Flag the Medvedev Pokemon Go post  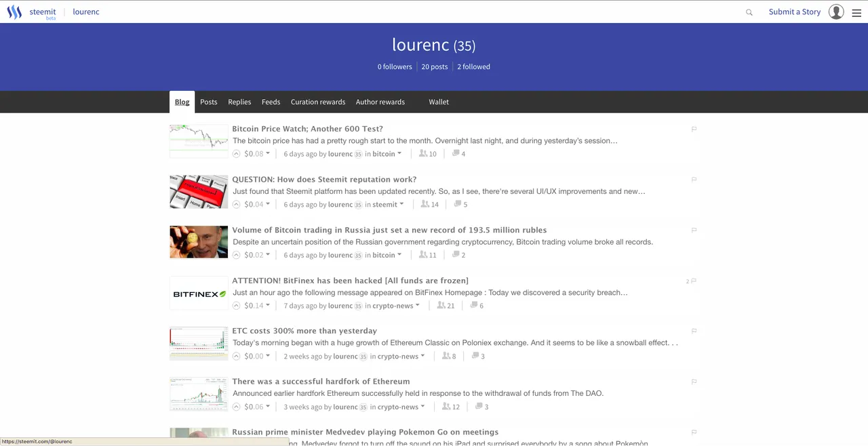coord(694,432)
